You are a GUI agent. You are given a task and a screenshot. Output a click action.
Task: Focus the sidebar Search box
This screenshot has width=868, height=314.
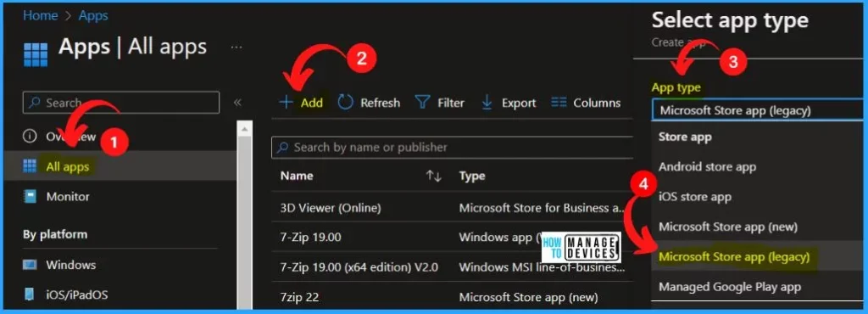pos(121,103)
